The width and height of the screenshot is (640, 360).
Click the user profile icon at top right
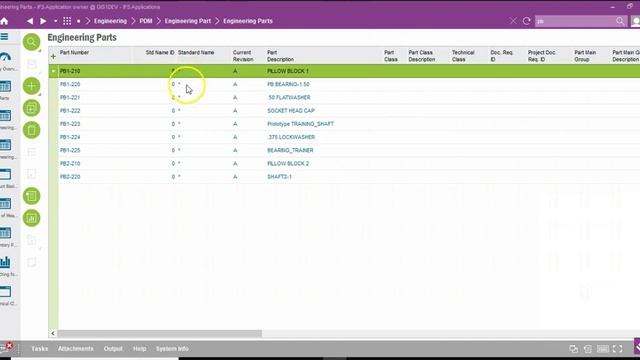[x=636, y=21]
